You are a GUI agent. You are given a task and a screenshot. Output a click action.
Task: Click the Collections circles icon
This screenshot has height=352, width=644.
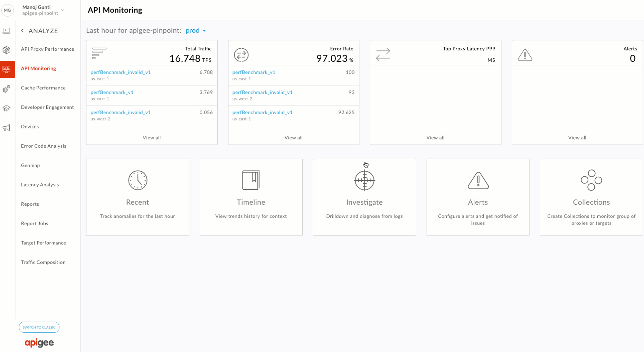tap(591, 180)
